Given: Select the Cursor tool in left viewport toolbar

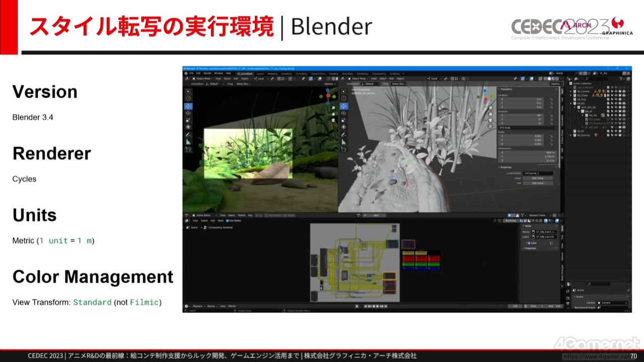Looking at the screenshot, I should 188,99.
